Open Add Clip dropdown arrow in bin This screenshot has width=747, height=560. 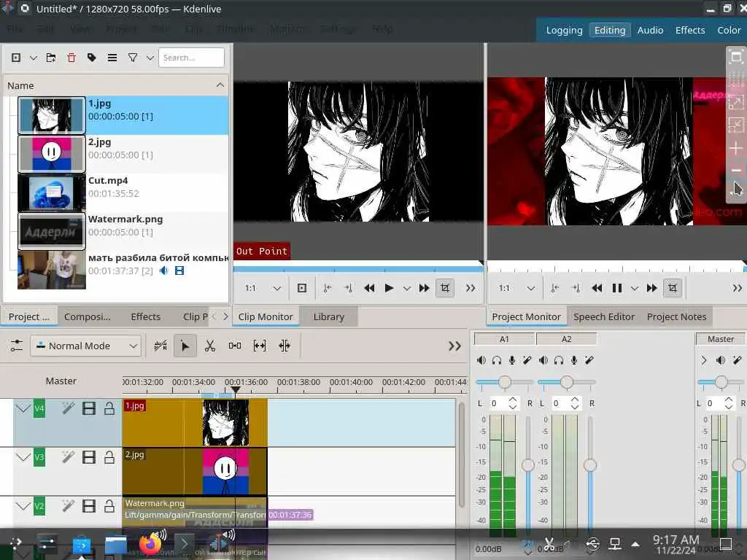coord(34,58)
